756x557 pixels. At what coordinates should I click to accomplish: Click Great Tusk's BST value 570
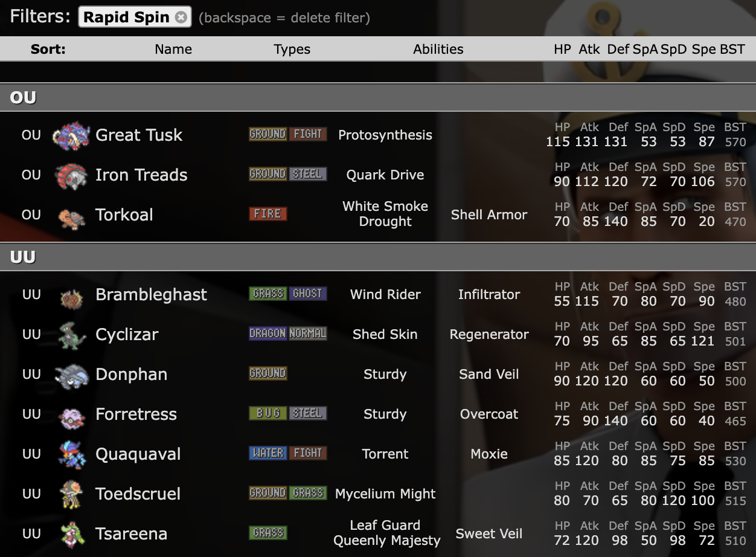(735, 143)
